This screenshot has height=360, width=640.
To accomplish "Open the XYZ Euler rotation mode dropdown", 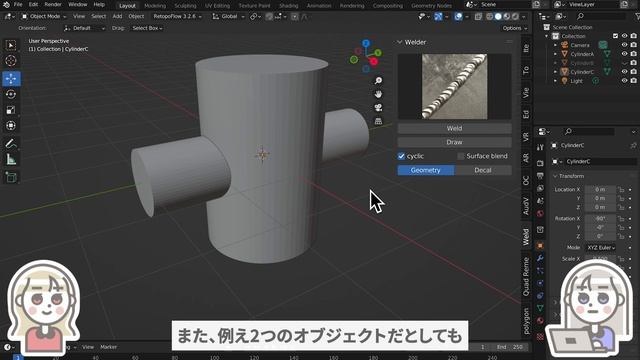I will [x=601, y=248].
